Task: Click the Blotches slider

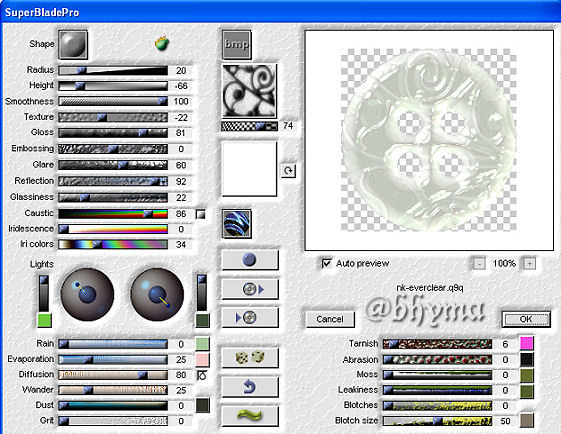Action: pyautogui.click(x=437, y=405)
